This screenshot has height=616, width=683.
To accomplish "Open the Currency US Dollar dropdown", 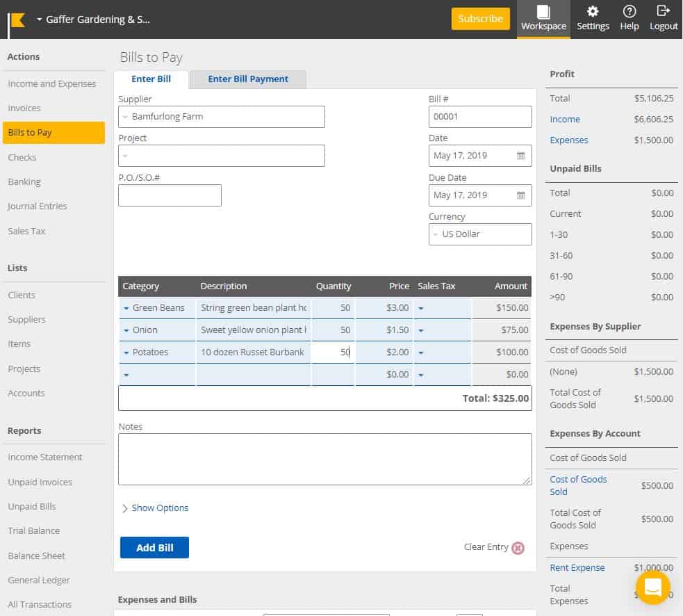I will (480, 234).
